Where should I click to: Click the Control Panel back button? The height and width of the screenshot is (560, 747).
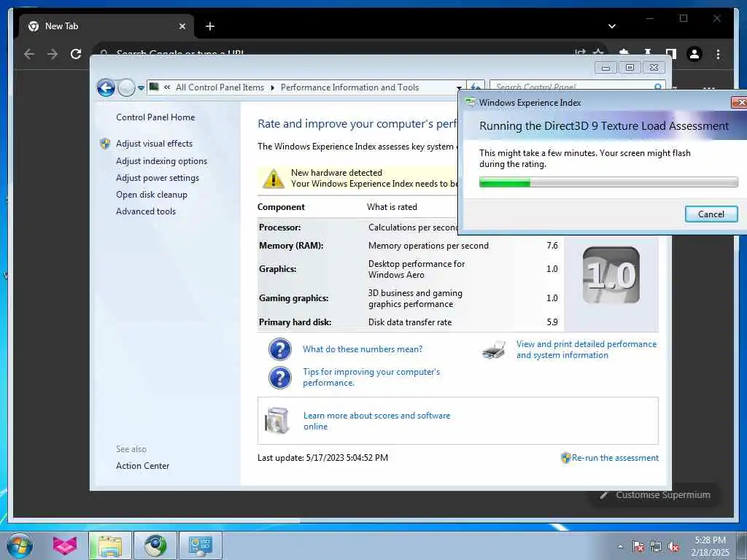106,87
